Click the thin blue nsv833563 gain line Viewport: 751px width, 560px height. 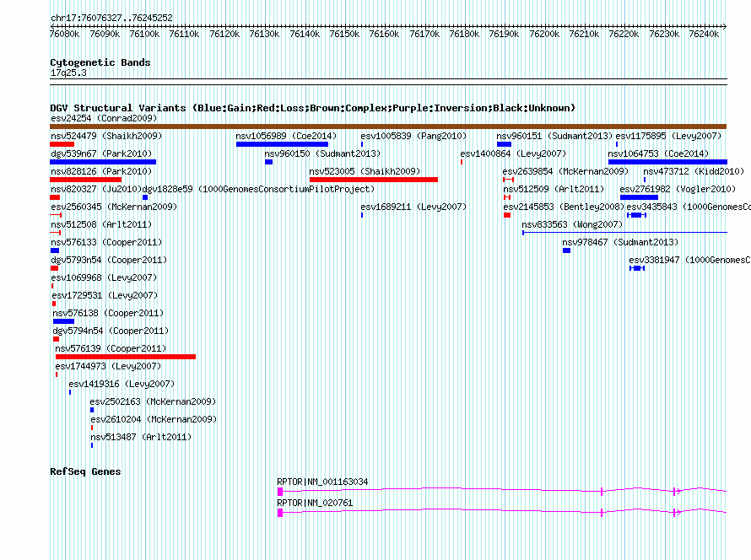[x=624, y=233]
